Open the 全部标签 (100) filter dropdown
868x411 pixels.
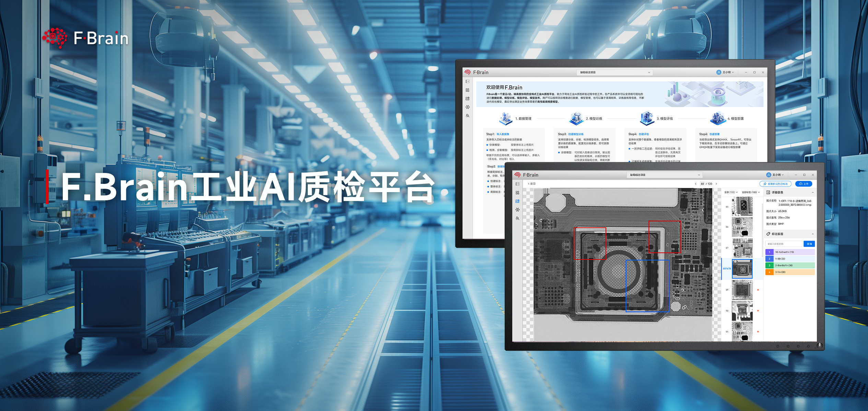pyautogui.click(x=751, y=192)
